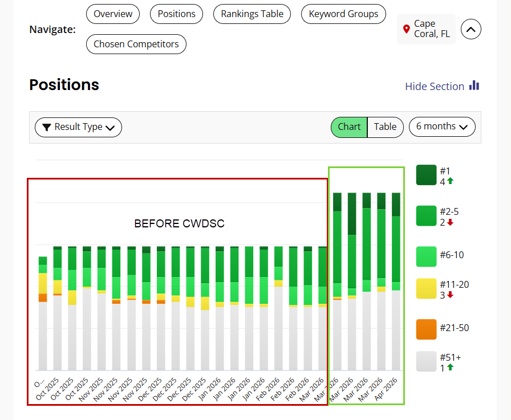Image resolution: width=511 pixels, height=420 pixels.
Task: Toggle the #6-10 light green legend swatch
Action: click(x=426, y=255)
